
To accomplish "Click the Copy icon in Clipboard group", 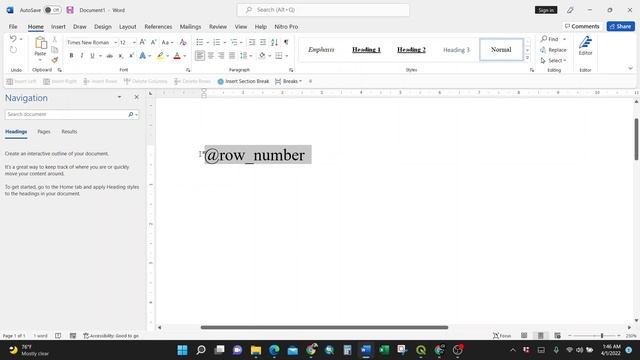I will pos(55,49).
